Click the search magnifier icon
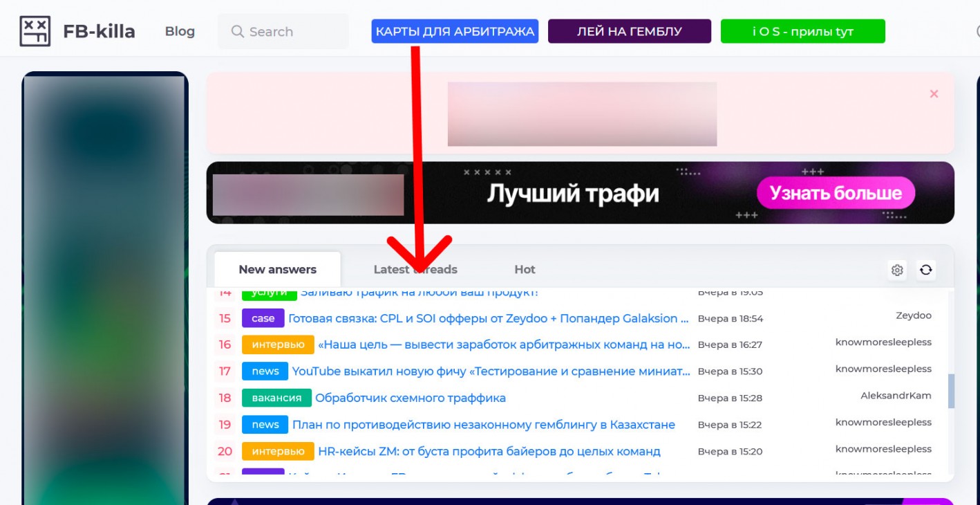Image resolution: width=980 pixels, height=505 pixels. [238, 32]
